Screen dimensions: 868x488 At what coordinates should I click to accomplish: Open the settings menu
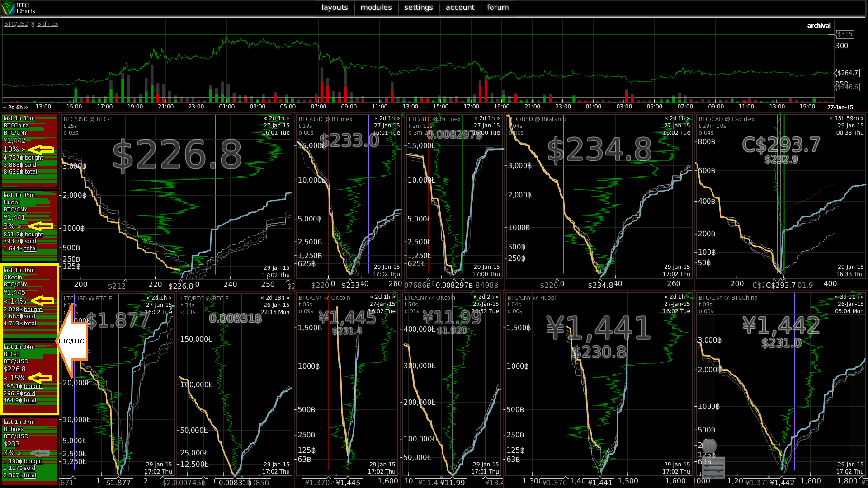418,7
